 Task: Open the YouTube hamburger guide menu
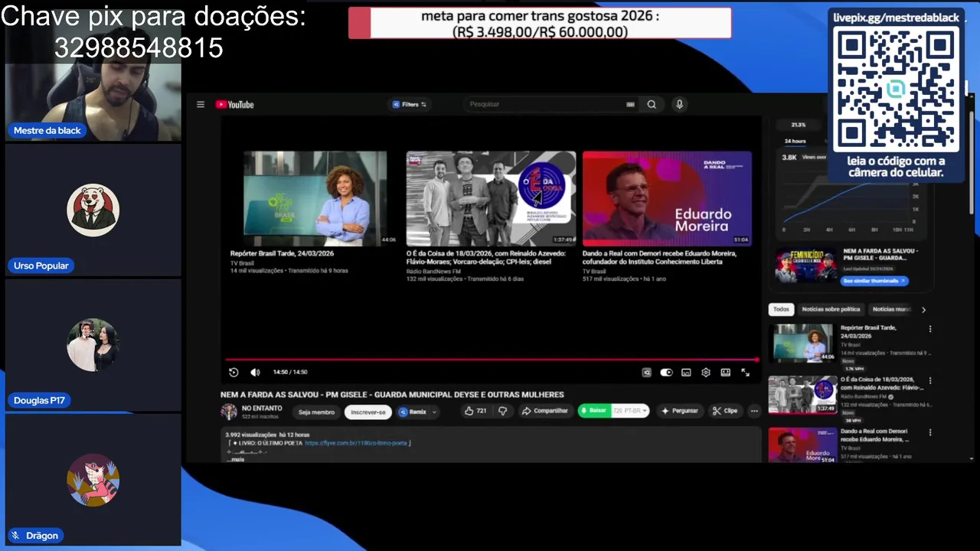click(x=201, y=105)
